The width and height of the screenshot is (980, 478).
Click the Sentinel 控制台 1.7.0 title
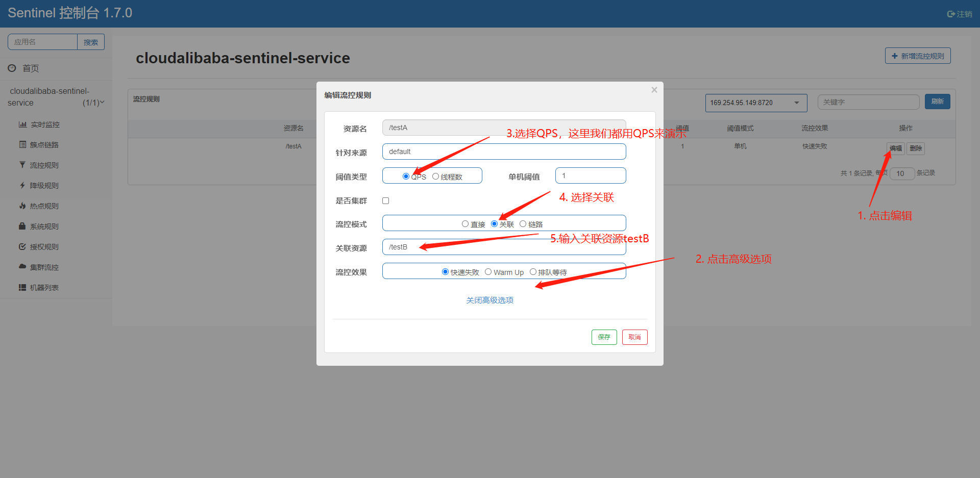coord(70,13)
